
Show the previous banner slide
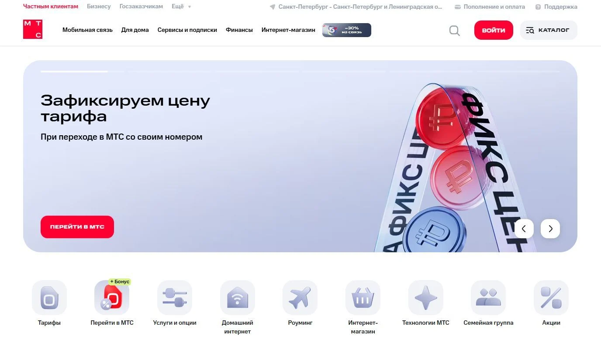(x=524, y=229)
